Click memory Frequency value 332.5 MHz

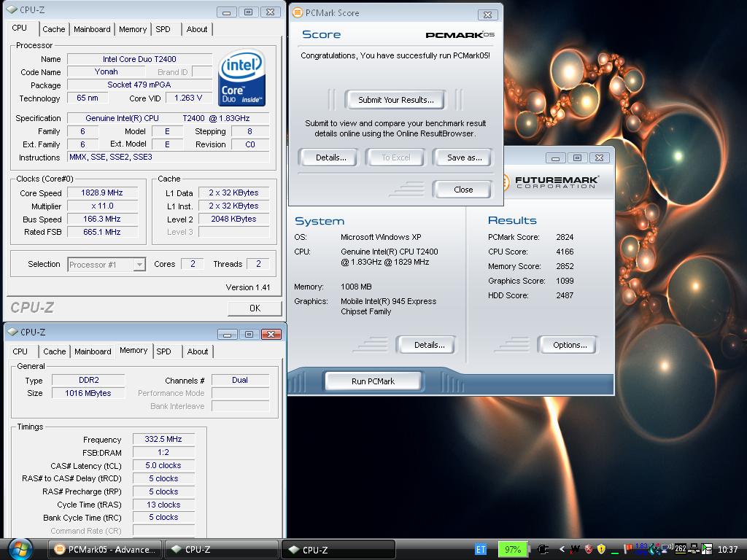tap(163, 439)
